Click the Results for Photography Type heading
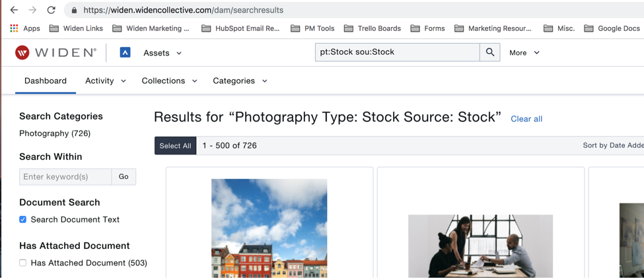This screenshot has height=278, width=644. [x=328, y=118]
